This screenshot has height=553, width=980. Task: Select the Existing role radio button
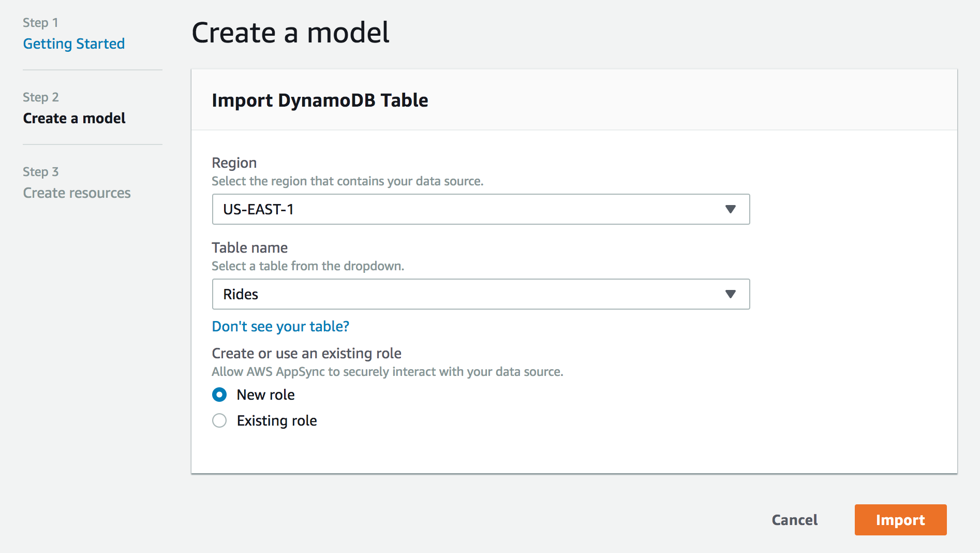pos(219,420)
